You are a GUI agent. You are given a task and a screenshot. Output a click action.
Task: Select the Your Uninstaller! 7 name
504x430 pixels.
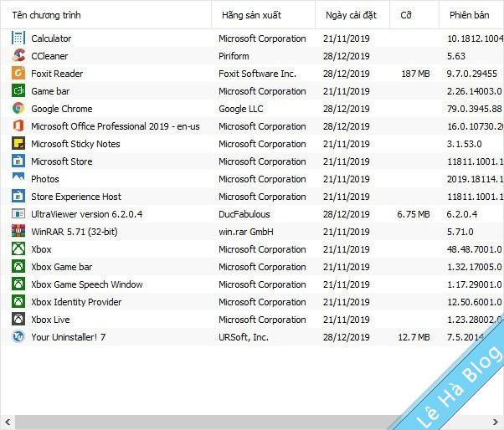(68, 337)
